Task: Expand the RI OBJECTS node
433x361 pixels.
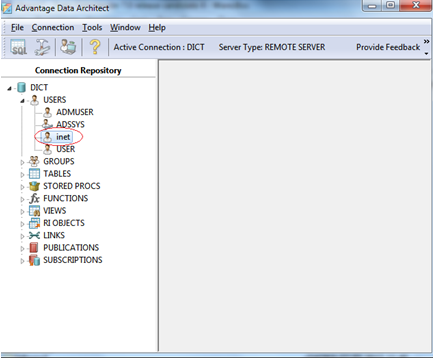Action: click(x=22, y=224)
